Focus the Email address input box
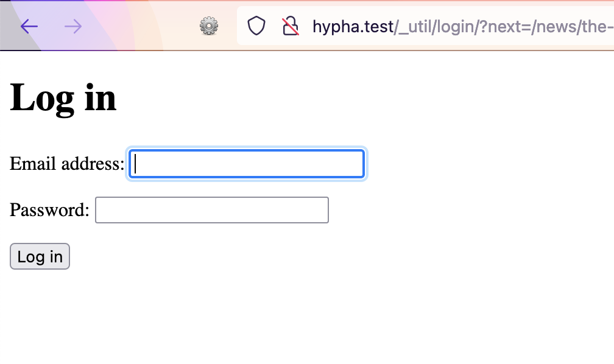This screenshot has width=614, height=364. 246,164
